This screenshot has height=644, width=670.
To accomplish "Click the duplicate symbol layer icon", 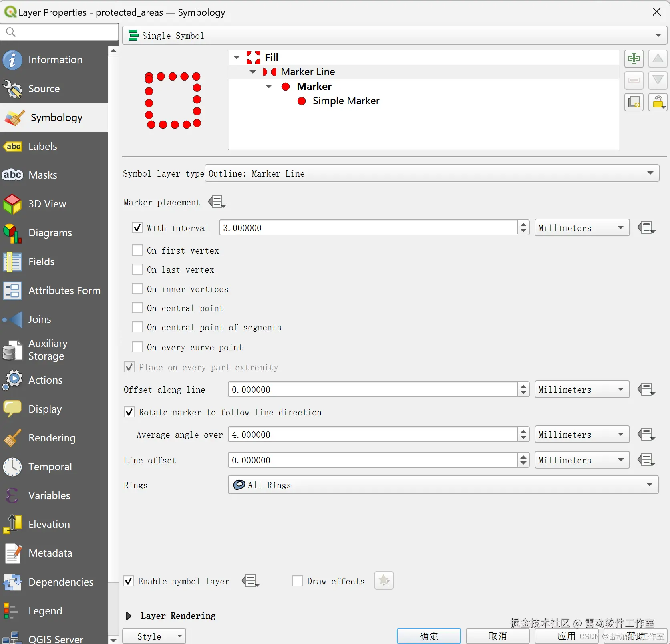I will coord(634,102).
